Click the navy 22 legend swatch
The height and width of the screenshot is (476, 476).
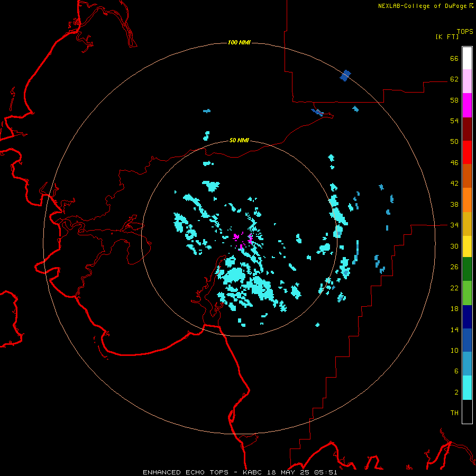(467, 317)
